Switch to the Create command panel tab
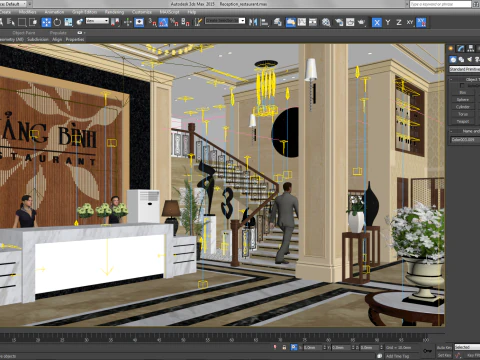This screenshot has height=360, width=480. [451, 49]
